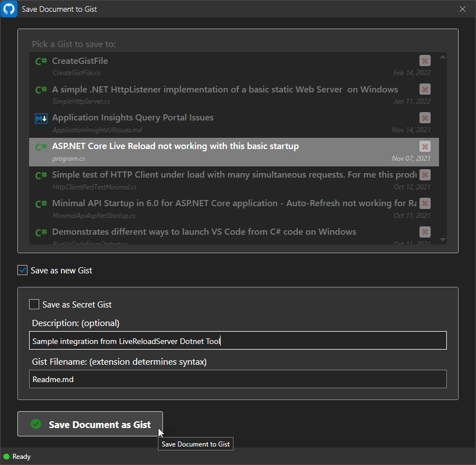Select the .NET HttpListener Web Server gist title
476x465 pixels.
(x=225, y=89)
